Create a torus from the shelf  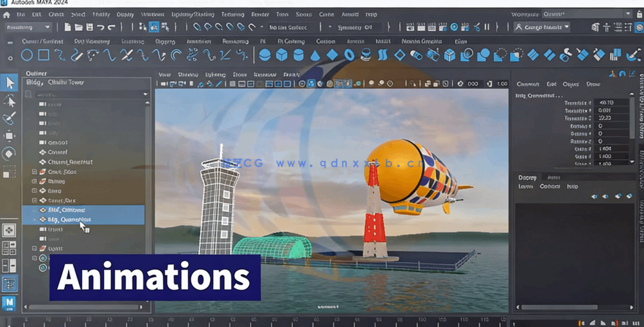(x=349, y=55)
